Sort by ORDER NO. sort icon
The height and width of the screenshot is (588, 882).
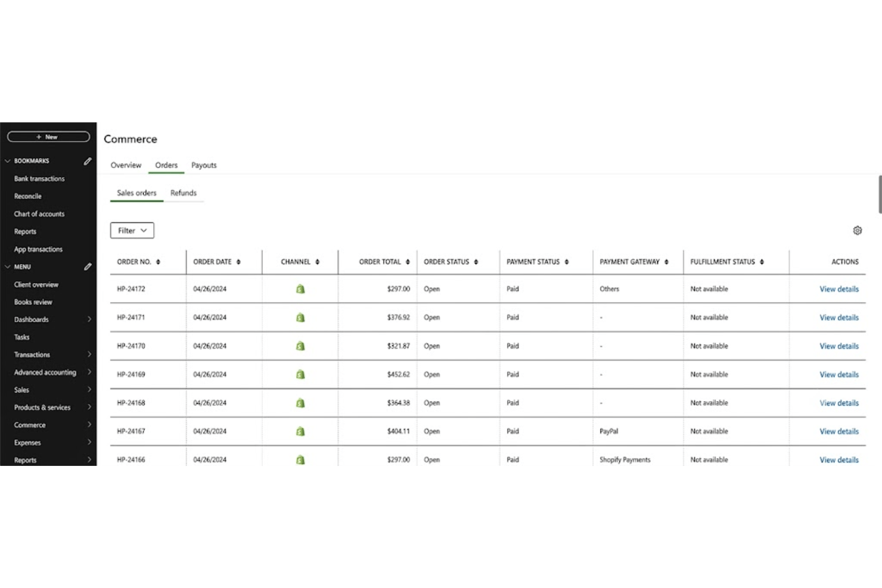coord(158,262)
